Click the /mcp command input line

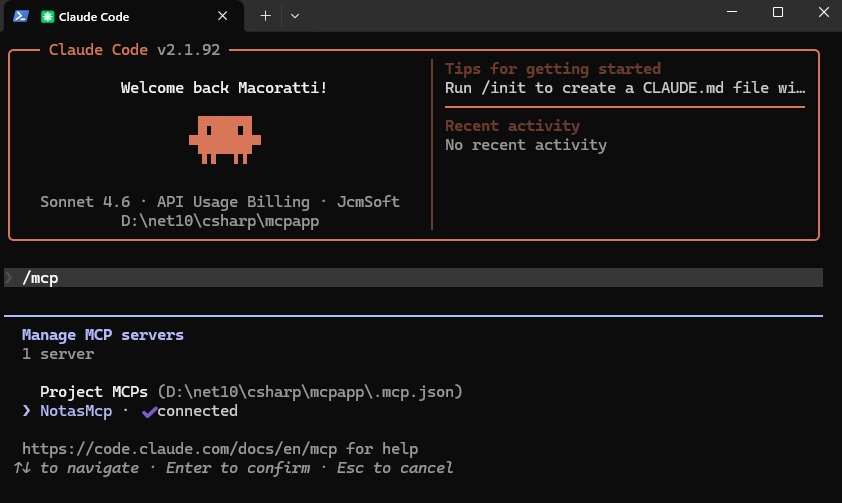click(x=413, y=278)
